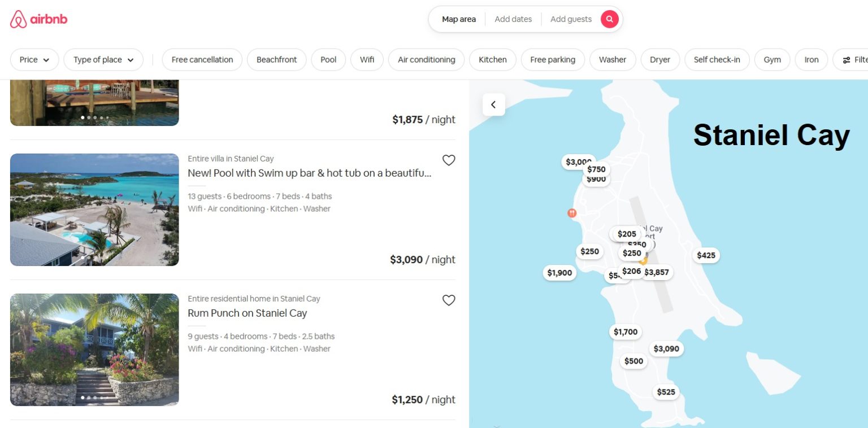The width and height of the screenshot is (868, 428).
Task: Enable the Beachfront filter pill
Action: pos(276,60)
